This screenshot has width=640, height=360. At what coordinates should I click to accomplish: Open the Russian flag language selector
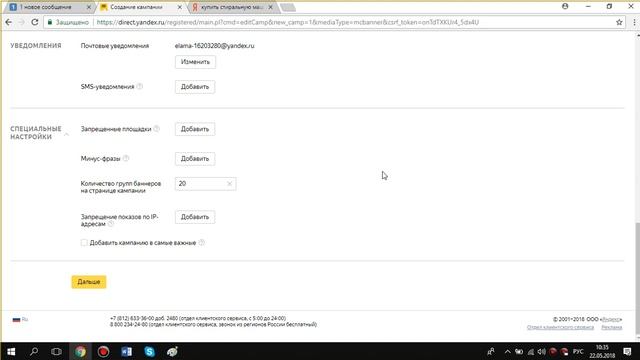click(x=20, y=320)
